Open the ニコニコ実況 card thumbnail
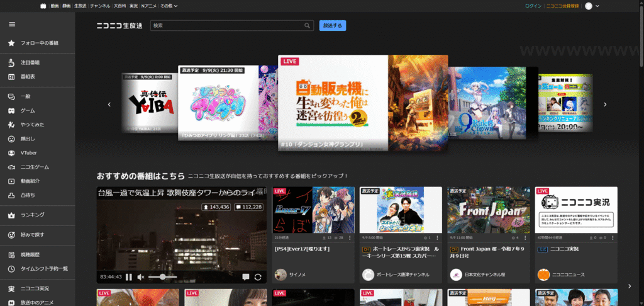Viewport: 644px width, 306px height. point(576,210)
